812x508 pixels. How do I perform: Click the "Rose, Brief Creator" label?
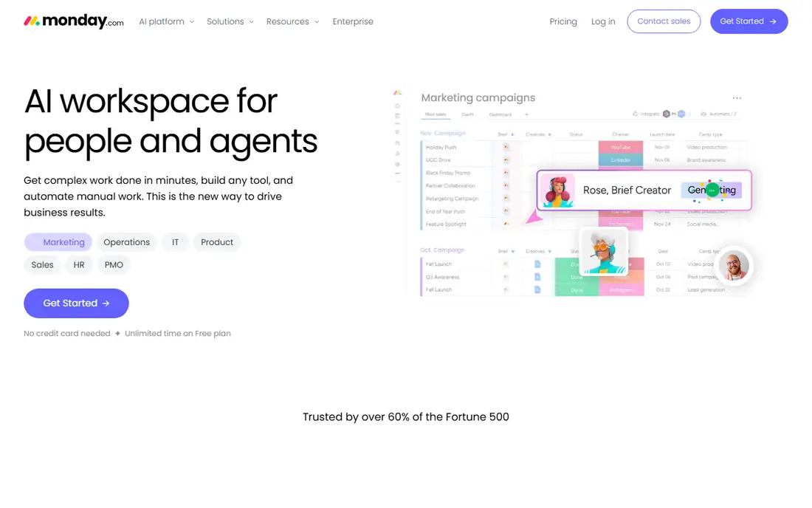point(627,190)
